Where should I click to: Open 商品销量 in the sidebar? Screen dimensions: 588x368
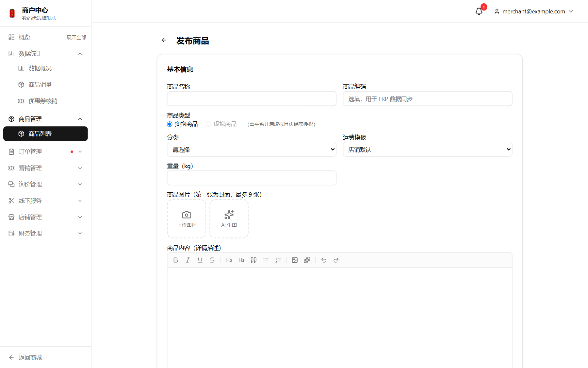coord(45,85)
